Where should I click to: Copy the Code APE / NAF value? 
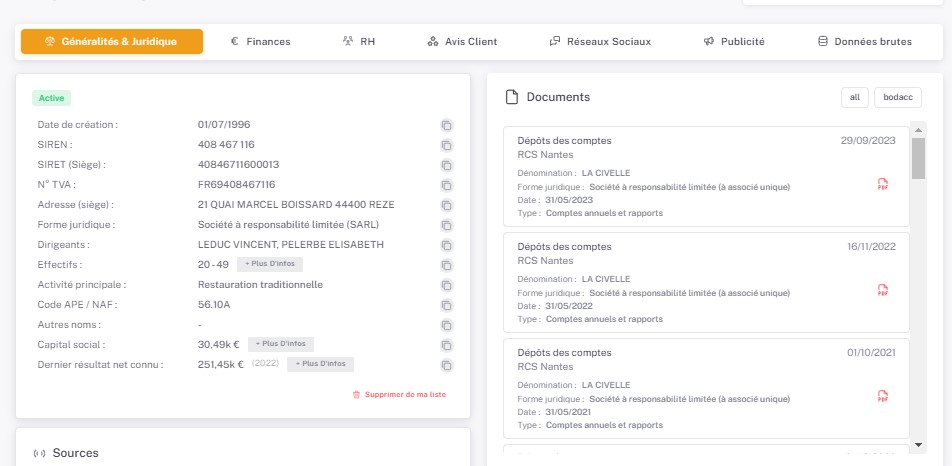pyautogui.click(x=447, y=305)
